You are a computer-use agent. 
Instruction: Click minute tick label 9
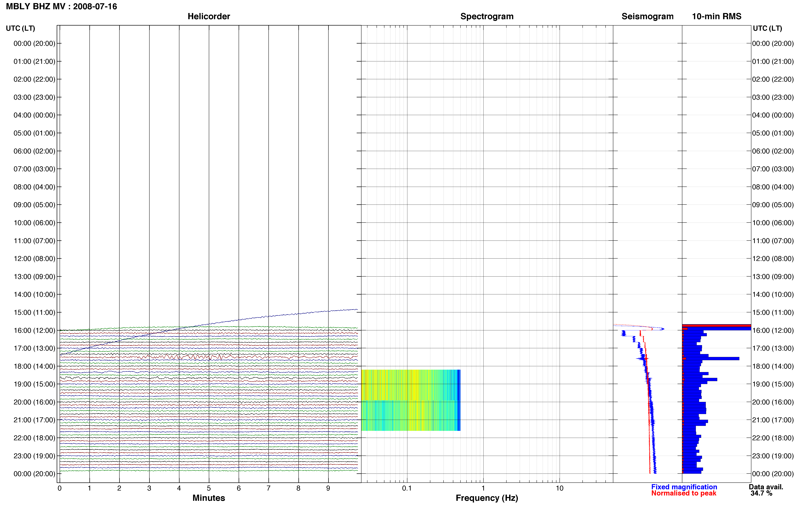click(328, 488)
